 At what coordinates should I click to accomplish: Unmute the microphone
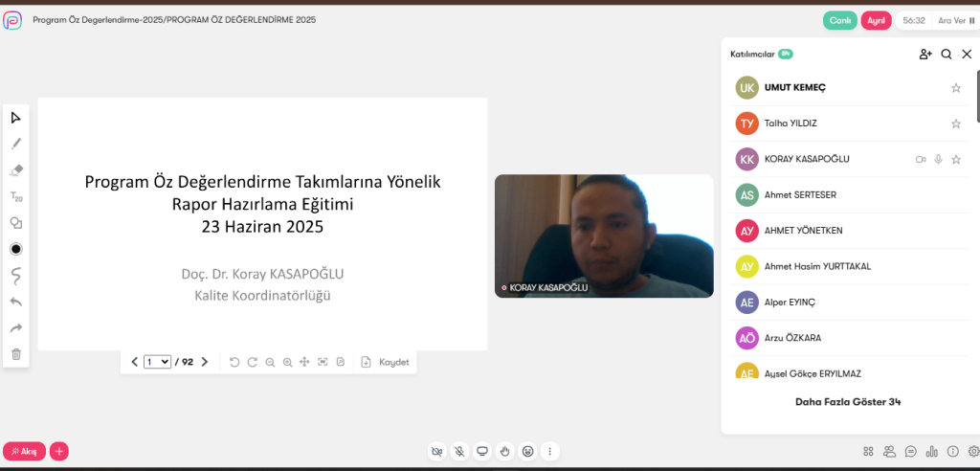[459, 451]
